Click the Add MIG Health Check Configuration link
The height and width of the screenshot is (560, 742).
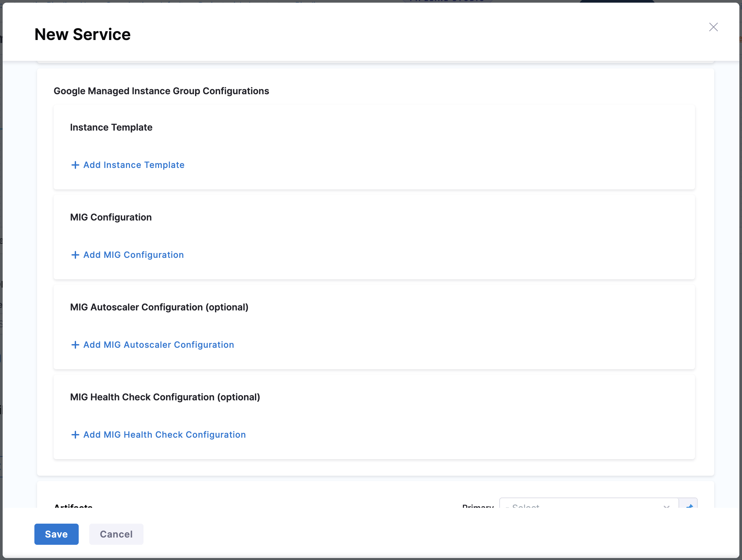(164, 435)
